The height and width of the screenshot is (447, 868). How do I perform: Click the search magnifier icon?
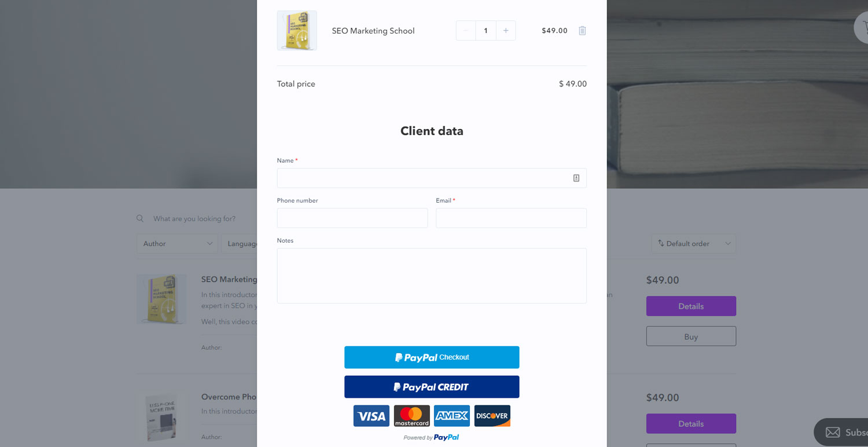point(140,219)
